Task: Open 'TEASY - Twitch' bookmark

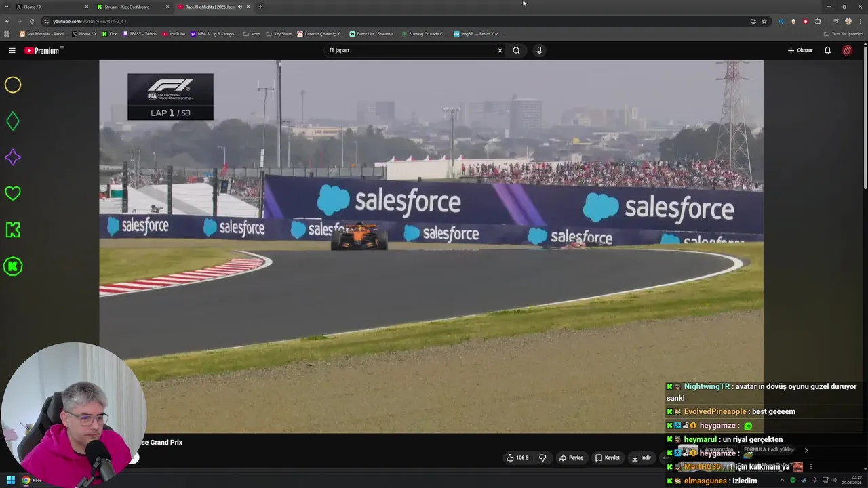Action: pyautogui.click(x=140, y=33)
